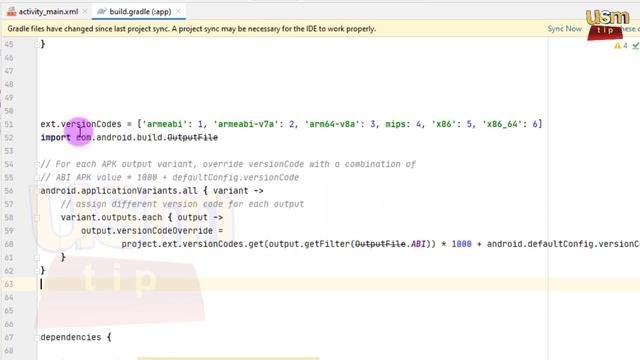Click the 'armeabi-v7a' string on line 51
Viewport: 640px width, 360px height.
click(x=246, y=124)
